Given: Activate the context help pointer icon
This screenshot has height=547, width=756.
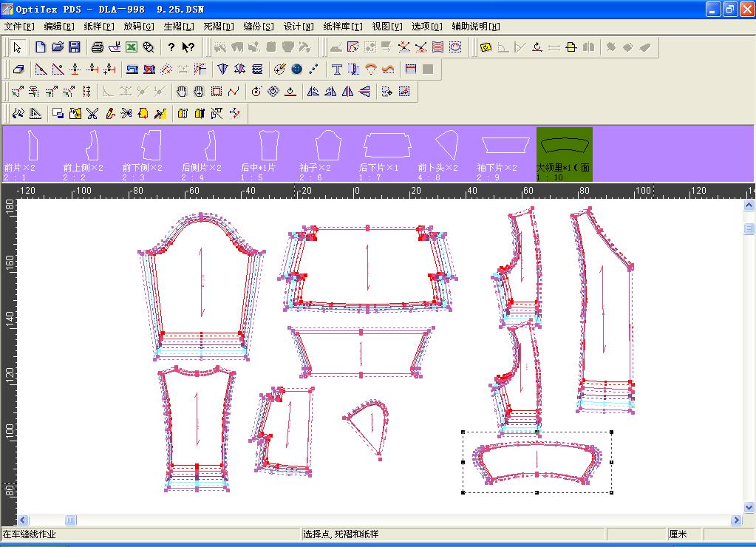Looking at the screenshot, I should (x=188, y=47).
